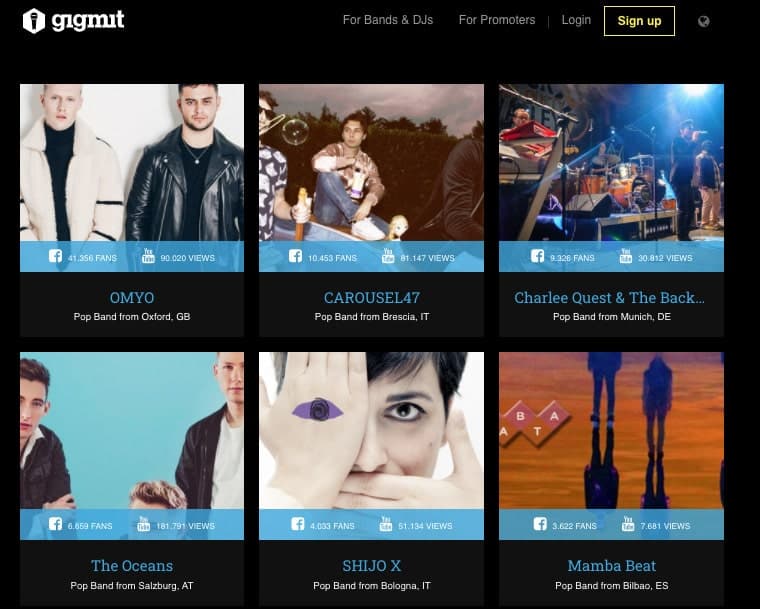This screenshot has width=760, height=609.
Task: Click the YouTube icon on OMYO card
Action: 148,256
